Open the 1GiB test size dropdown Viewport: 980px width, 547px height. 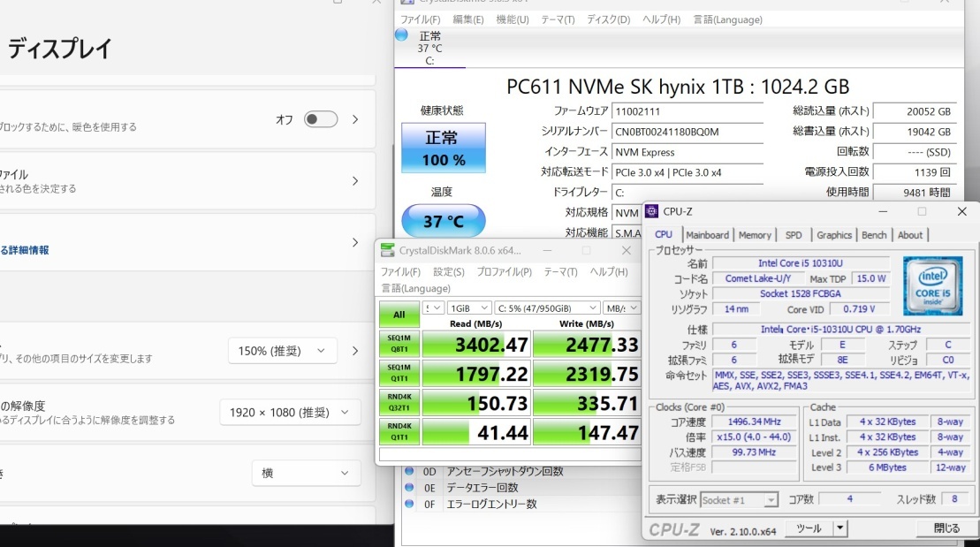click(469, 308)
